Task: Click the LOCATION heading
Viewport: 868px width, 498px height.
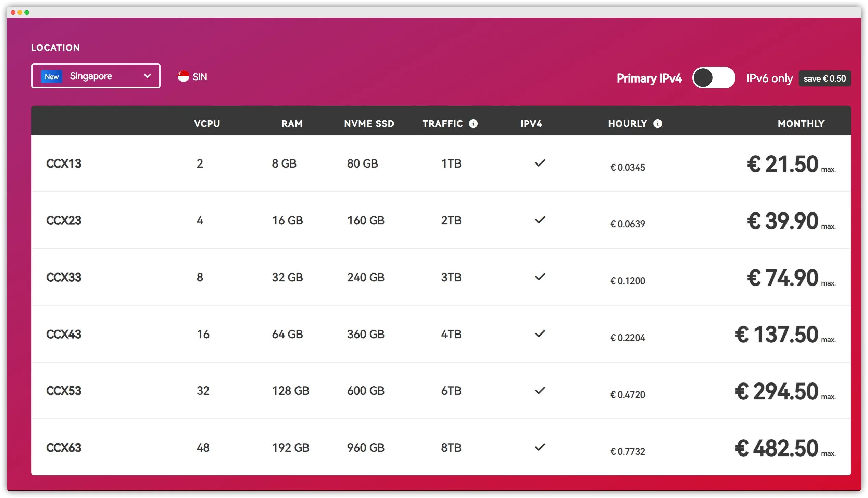Action: tap(55, 48)
